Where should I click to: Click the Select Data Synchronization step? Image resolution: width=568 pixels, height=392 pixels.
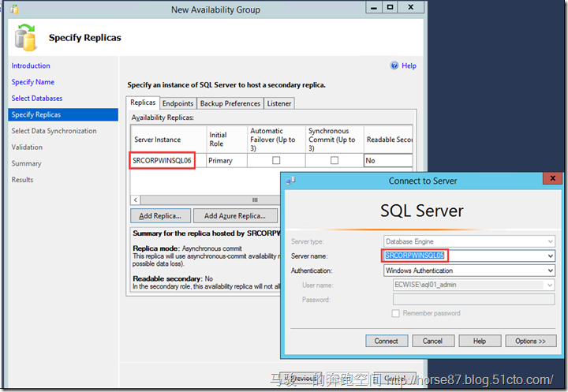(54, 131)
